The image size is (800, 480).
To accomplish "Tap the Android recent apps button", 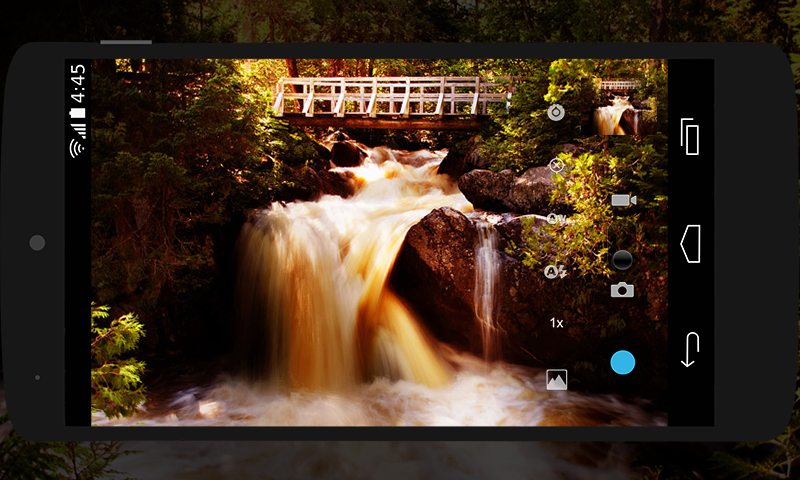I will click(x=689, y=136).
